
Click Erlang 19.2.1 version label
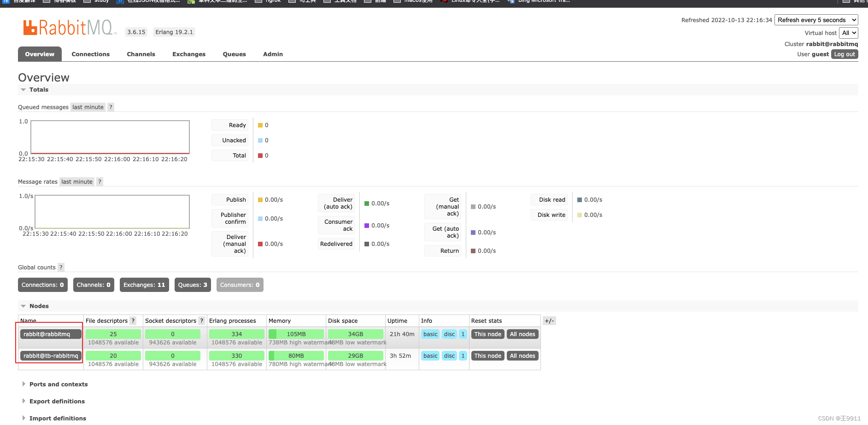point(174,32)
